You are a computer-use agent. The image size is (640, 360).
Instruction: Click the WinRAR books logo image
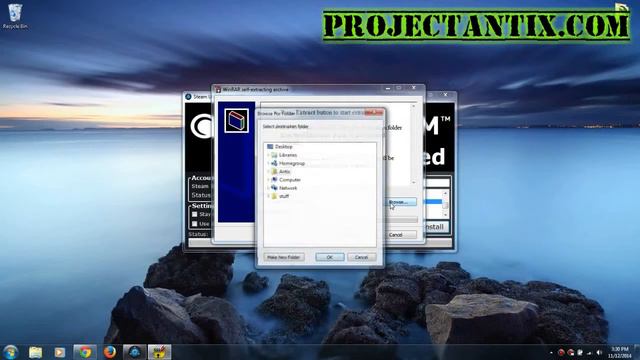coord(236,121)
